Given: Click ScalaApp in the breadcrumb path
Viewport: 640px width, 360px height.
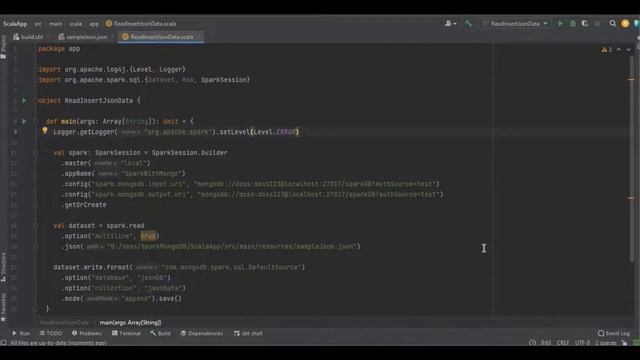Looking at the screenshot, I should pyautogui.click(x=15, y=24).
